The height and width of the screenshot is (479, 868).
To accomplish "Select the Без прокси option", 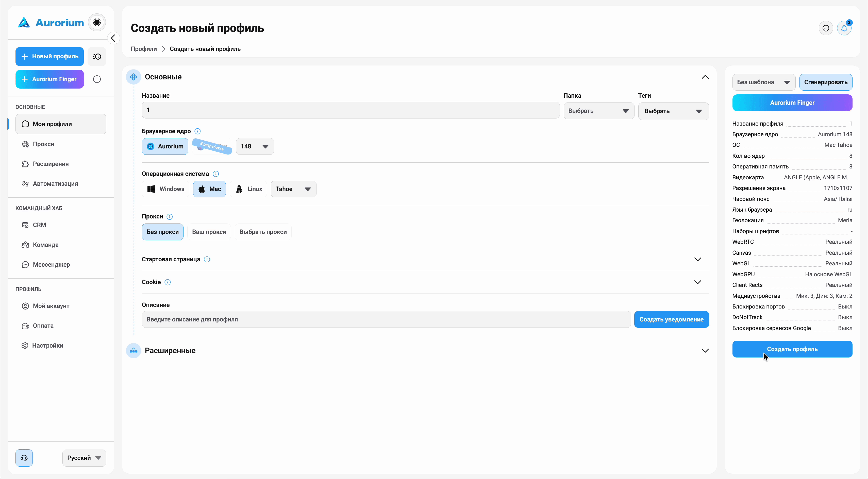I will tap(163, 232).
